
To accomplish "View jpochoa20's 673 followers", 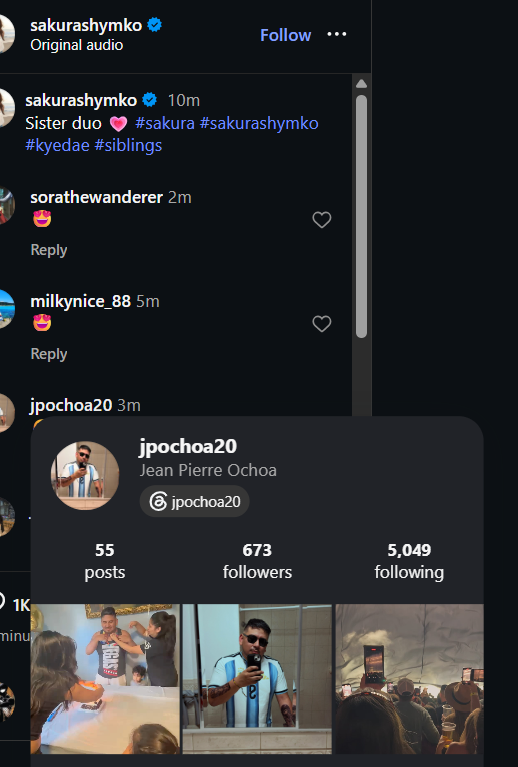I will point(257,561).
